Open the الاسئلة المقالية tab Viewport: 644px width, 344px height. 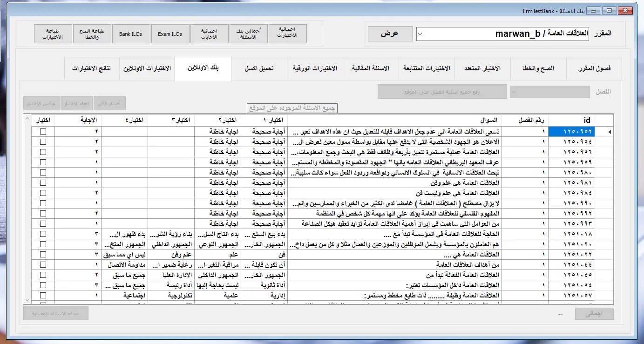point(370,69)
